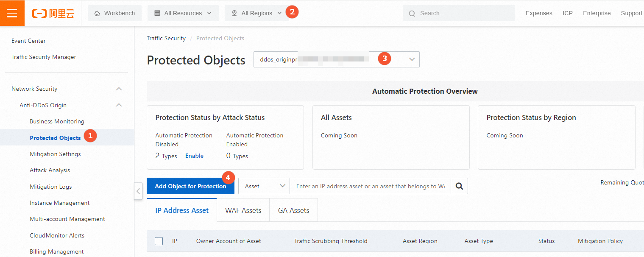Click Add Object for Protection button

click(190, 186)
